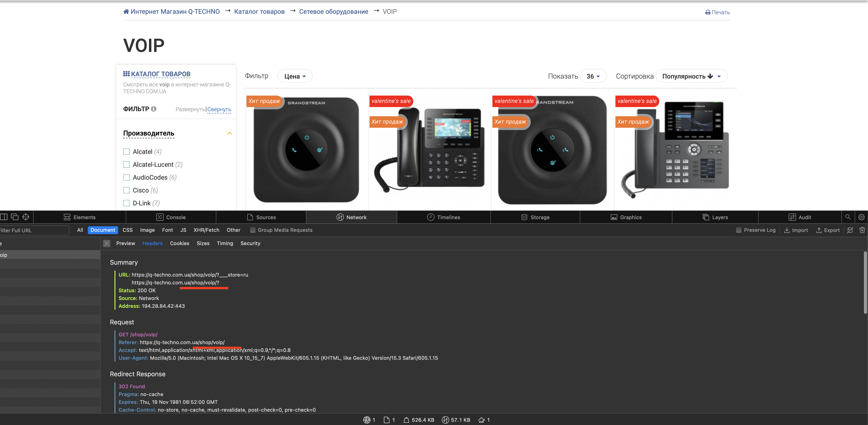Click the headers pane vertical scrollbar

(865, 283)
